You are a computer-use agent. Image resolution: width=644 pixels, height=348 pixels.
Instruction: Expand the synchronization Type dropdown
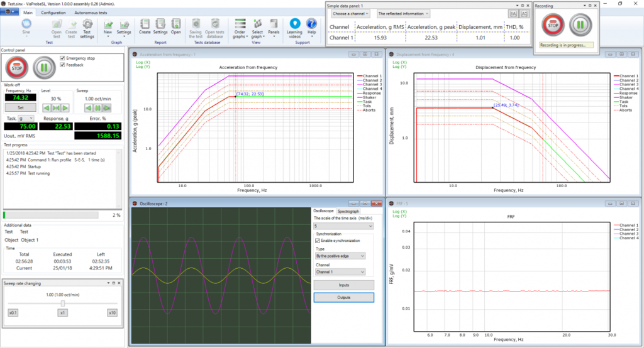pyautogui.click(x=340, y=256)
